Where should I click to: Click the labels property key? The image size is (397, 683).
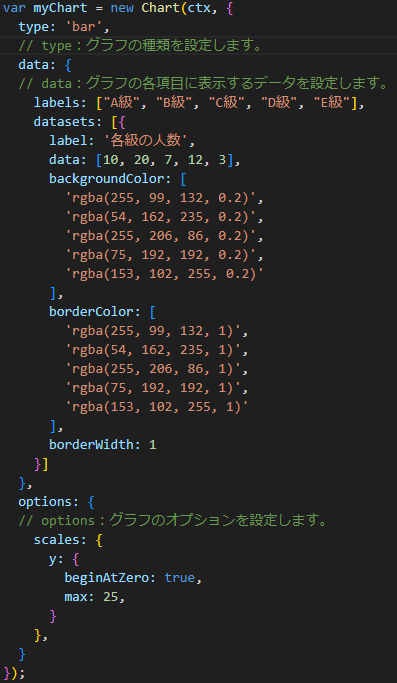tap(57, 103)
